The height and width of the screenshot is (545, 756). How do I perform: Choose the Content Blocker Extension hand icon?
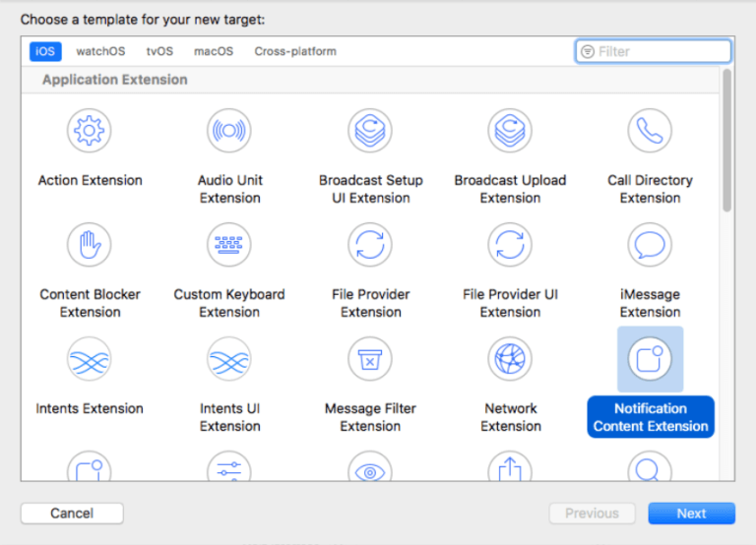(90, 245)
